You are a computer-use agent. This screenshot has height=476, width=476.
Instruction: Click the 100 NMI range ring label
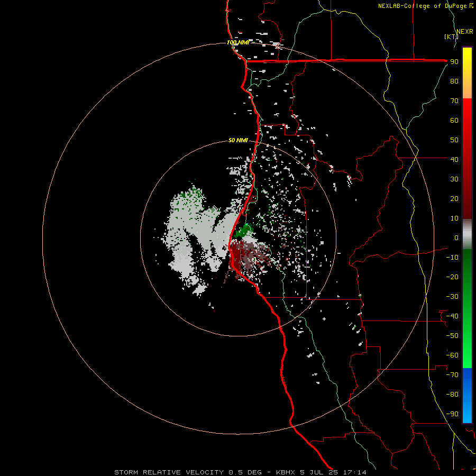238,42
